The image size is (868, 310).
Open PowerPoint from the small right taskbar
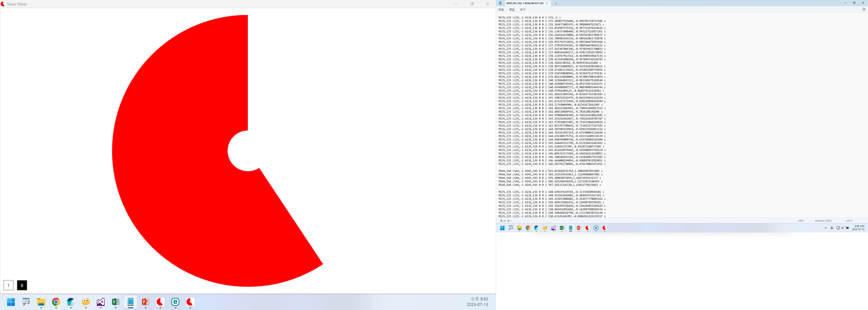tap(579, 228)
